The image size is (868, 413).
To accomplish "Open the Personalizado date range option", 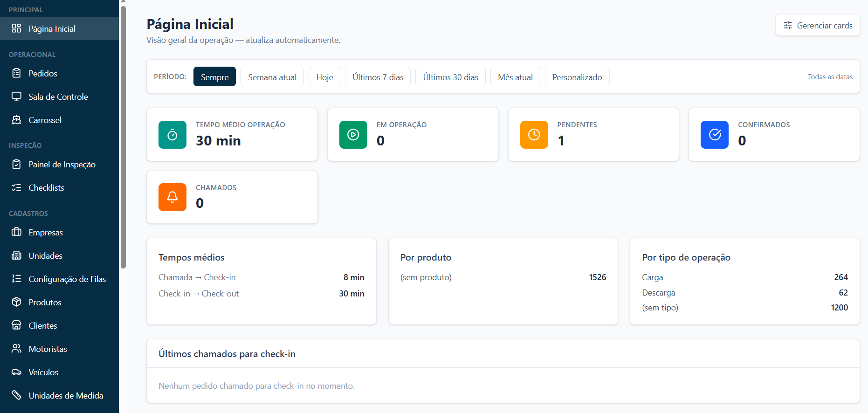I will (577, 77).
